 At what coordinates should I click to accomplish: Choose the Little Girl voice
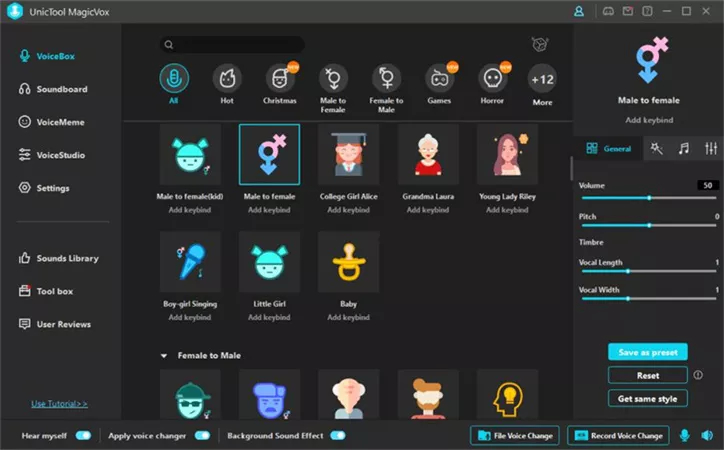click(269, 262)
